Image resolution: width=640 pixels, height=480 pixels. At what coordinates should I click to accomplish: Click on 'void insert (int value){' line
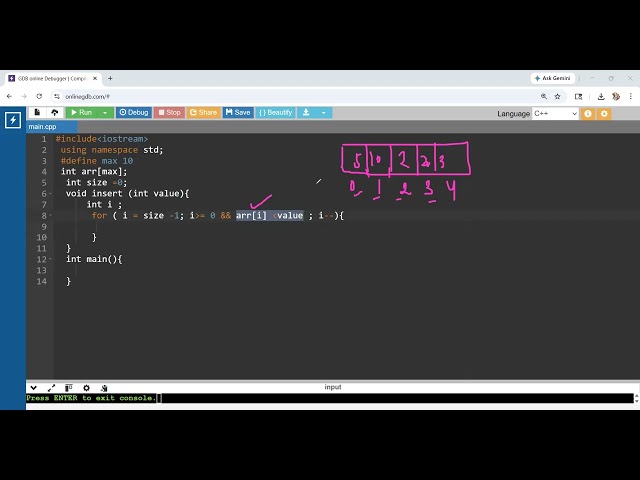(127, 193)
